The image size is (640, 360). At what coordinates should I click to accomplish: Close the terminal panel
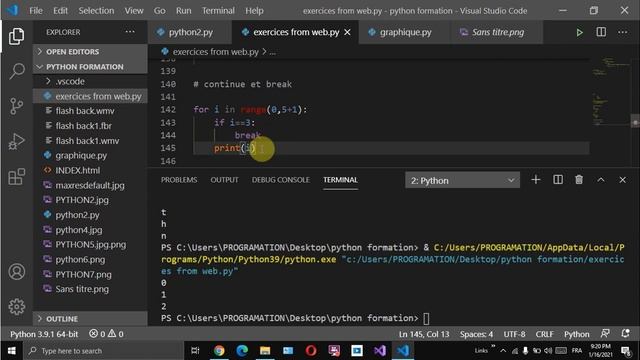(622, 180)
